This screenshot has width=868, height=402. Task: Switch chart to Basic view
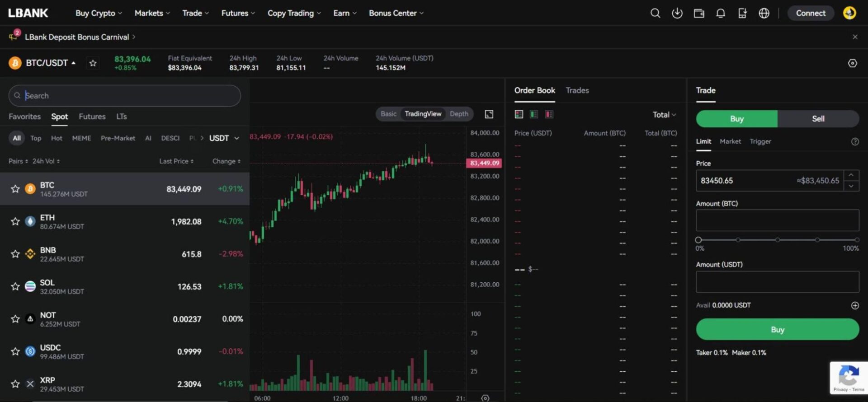388,114
